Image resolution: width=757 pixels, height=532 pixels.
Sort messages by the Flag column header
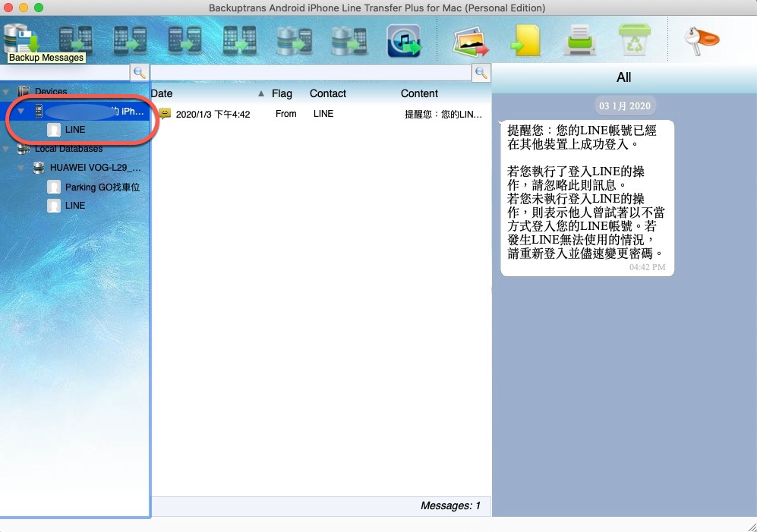[x=282, y=93]
